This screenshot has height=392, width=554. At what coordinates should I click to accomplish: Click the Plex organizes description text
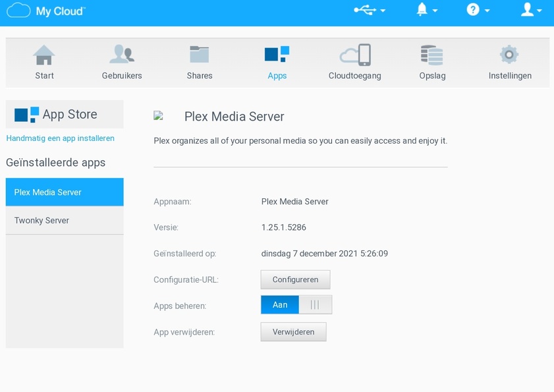pyautogui.click(x=300, y=141)
